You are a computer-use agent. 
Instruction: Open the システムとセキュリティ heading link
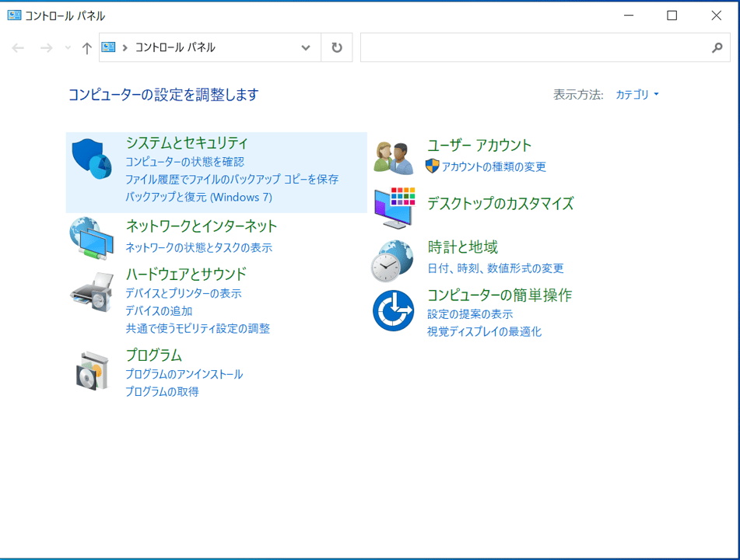[x=187, y=142]
